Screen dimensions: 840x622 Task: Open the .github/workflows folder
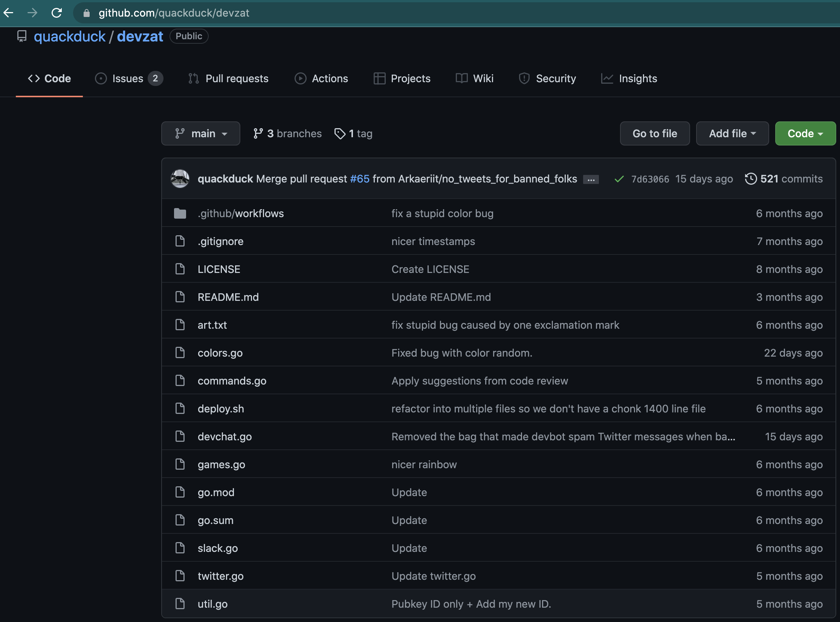click(241, 213)
